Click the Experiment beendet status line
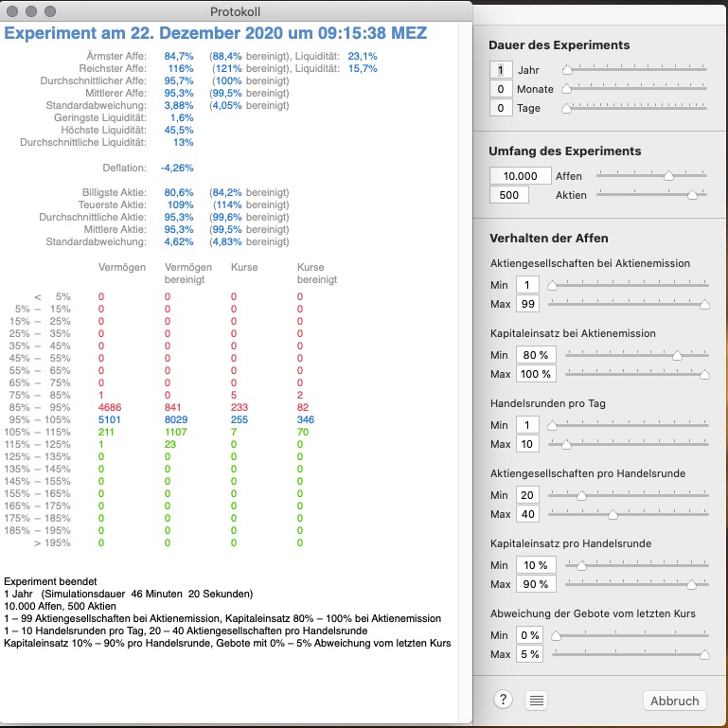Image resolution: width=728 pixels, height=728 pixels. (x=50, y=582)
